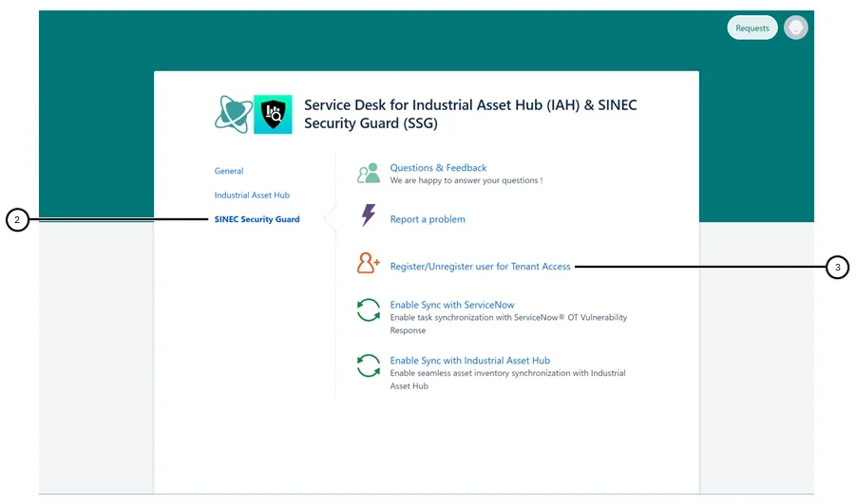
Task: Click the SINEC Security Guard shield logo
Action: click(273, 114)
